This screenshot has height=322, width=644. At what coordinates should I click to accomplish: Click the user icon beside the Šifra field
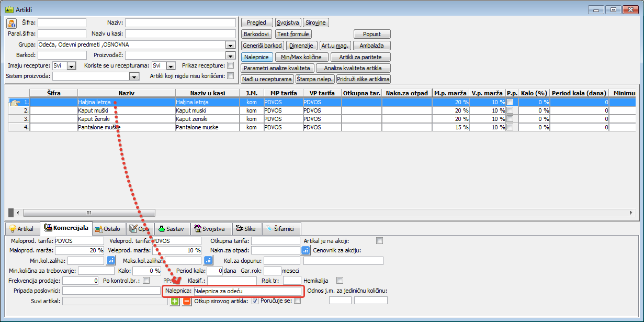[12, 23]
